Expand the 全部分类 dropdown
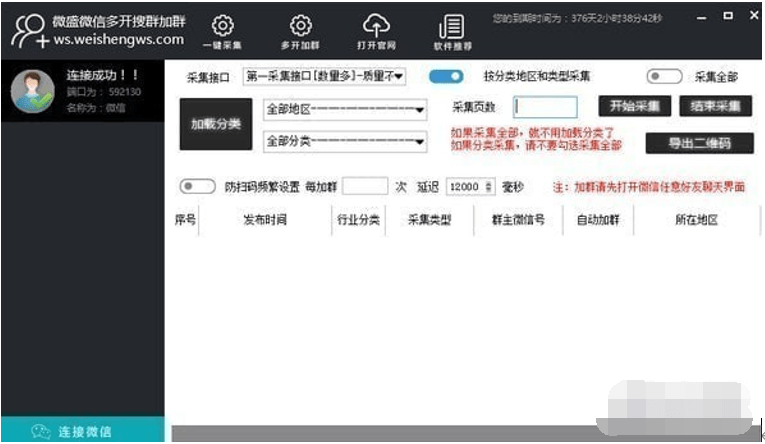Image resolution: width=765 pixels, height=444 pixels. (x=345, y=141)
